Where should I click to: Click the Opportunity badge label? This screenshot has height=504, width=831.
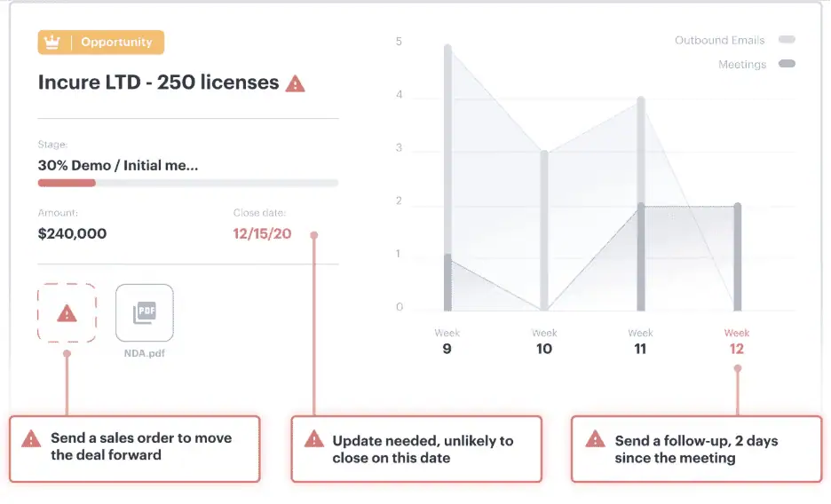[116, 42]
